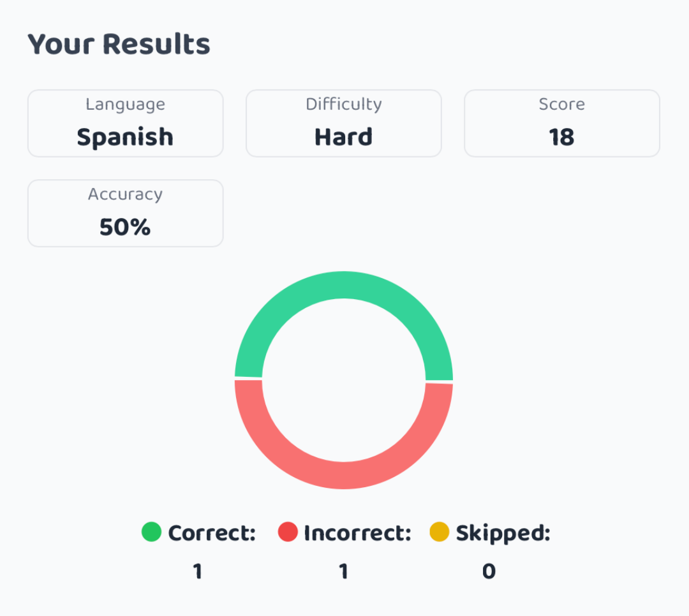Viewport: 689px width, 616px height.
Task: Click the incorrect count value 1
Action: (344, 571)
